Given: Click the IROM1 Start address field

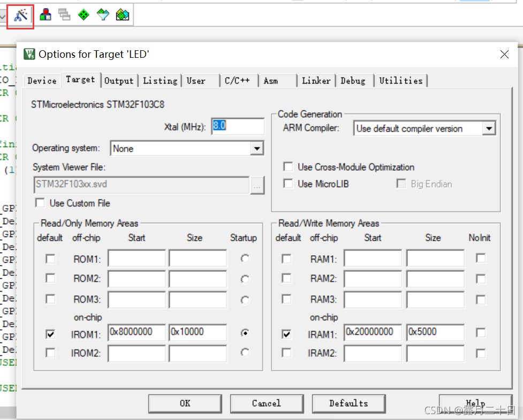Looking at the screenshot, I should [137, 332].
